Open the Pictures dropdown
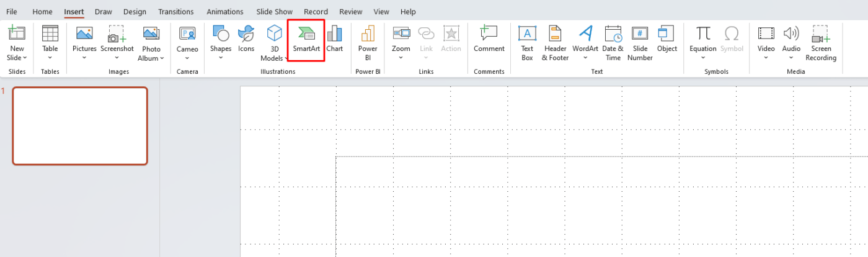Image resolution: width=868 pixels, height=257 pixels. pos(84,58)
